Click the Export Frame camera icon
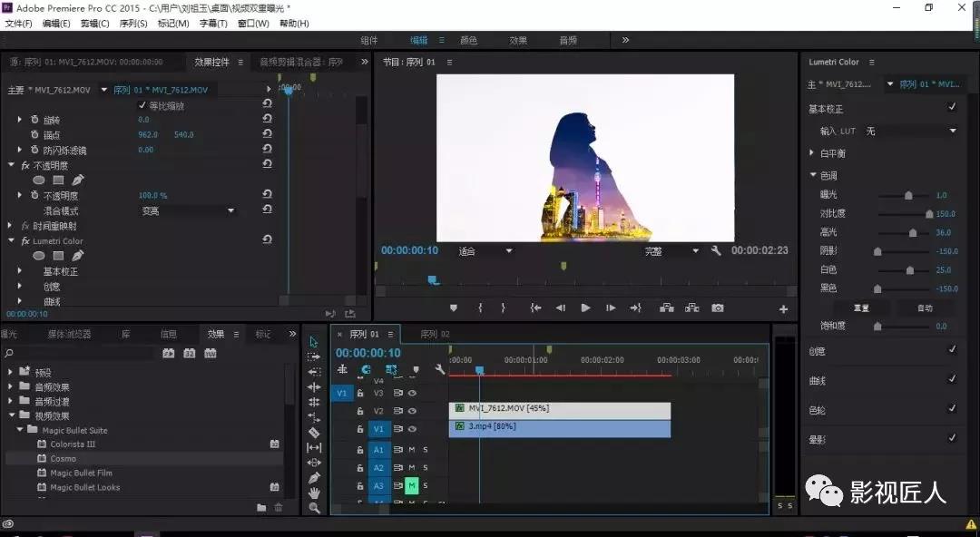 pos(718,308)
